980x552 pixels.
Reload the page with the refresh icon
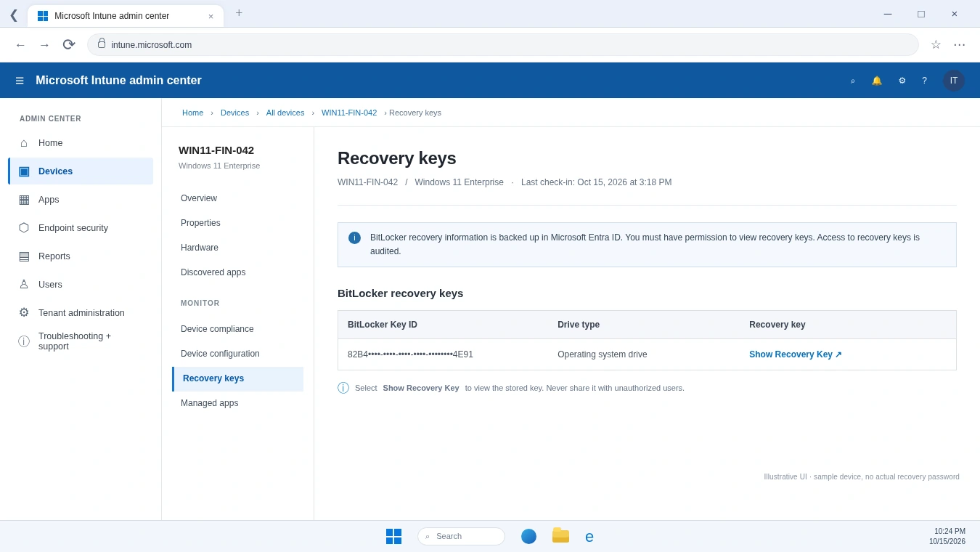69,45
